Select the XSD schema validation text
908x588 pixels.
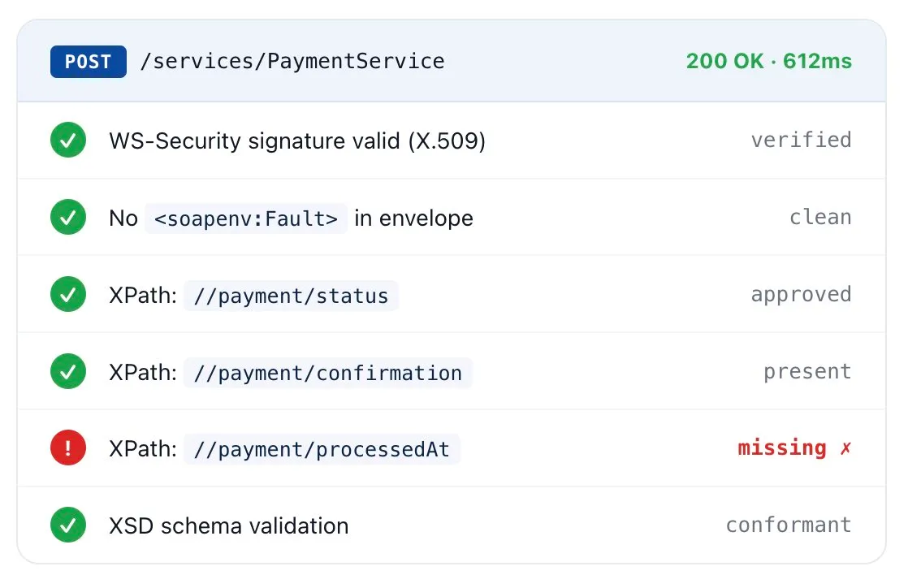pos(229,526)
